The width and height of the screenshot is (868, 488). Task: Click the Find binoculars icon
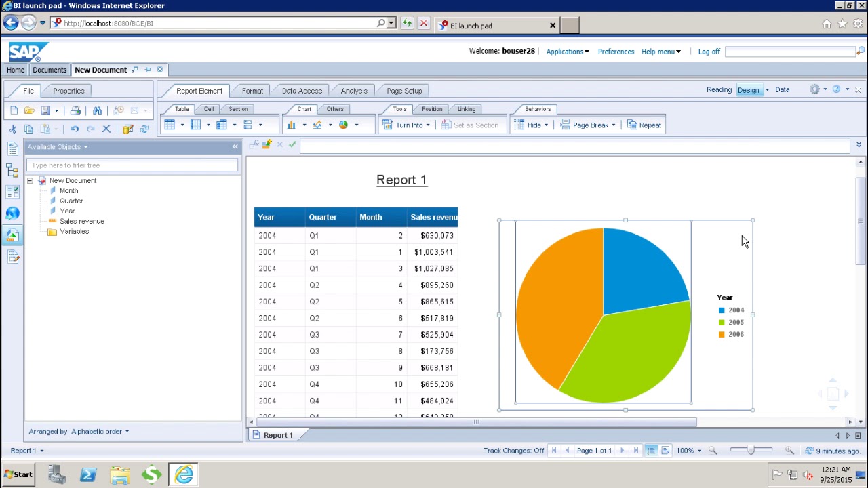click(x=97, y=110)
